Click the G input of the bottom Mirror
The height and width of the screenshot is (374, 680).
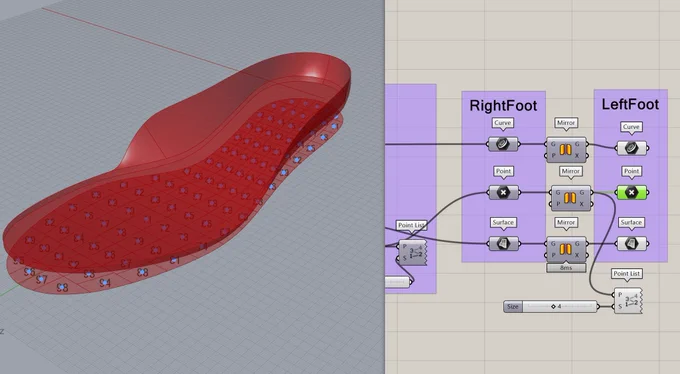(553, 243)
